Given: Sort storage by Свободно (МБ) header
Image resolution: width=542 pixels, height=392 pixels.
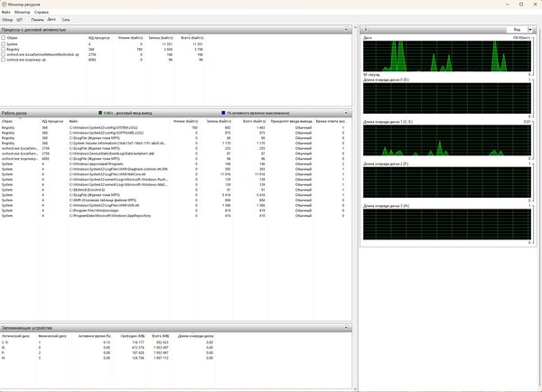Looking at the screenshot, I should 133,336.
